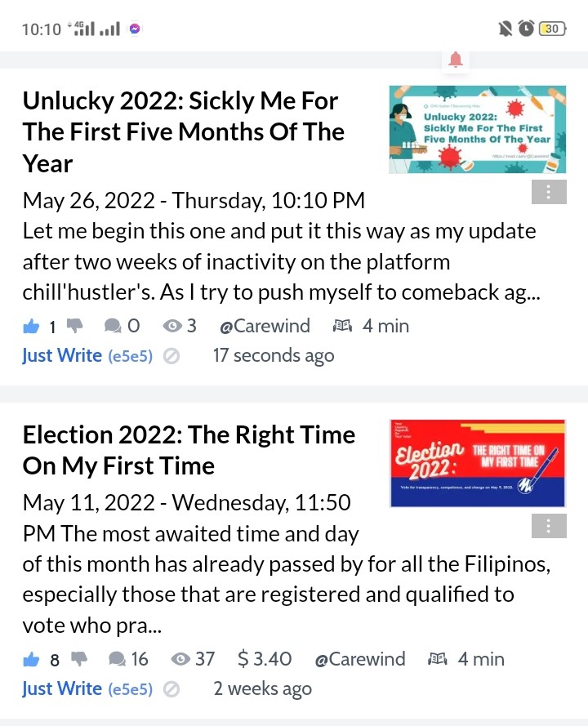Tap the Unlucky 2022 article cover thumbnail

478,130
